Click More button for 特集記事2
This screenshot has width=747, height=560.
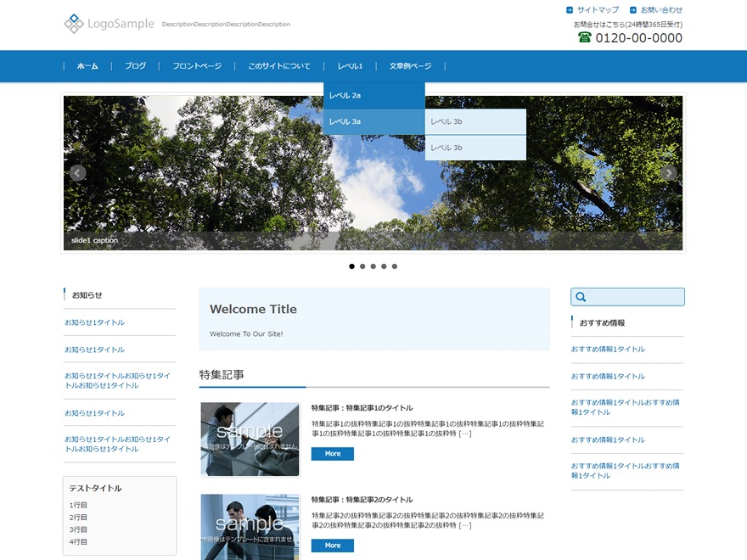(x=333, y=546)
